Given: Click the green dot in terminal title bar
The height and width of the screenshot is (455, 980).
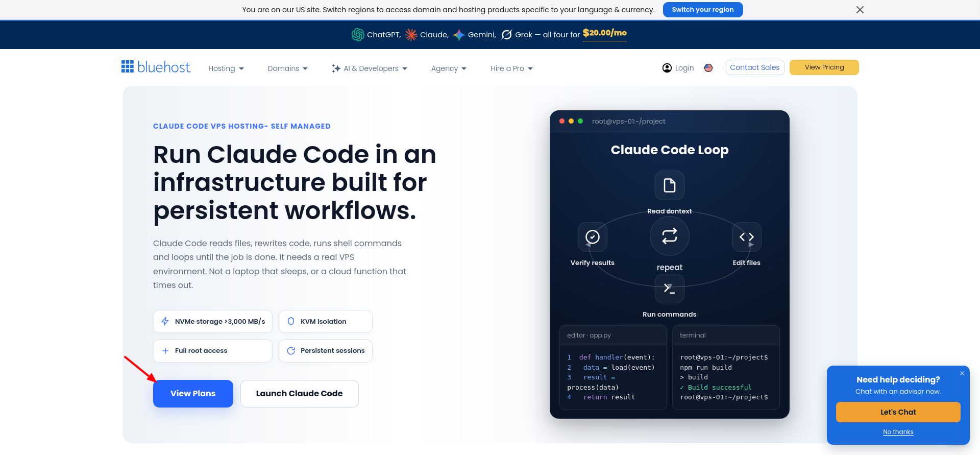Looking at the screenshot, I should (580, 121).
